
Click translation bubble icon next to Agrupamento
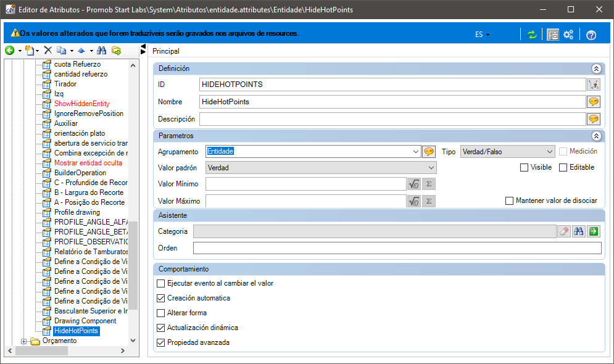[x=429, y=152]
